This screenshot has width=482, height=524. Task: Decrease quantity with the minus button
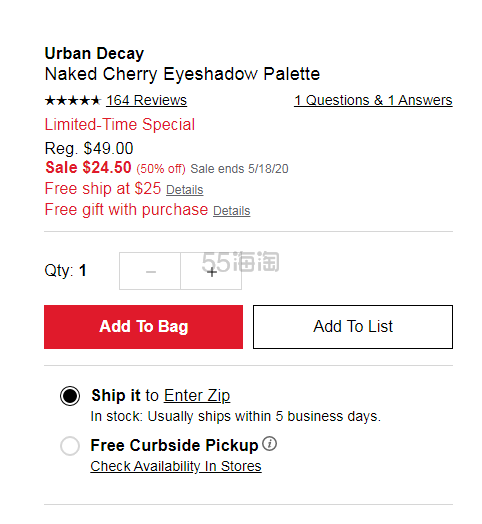(x=150, y=271)
